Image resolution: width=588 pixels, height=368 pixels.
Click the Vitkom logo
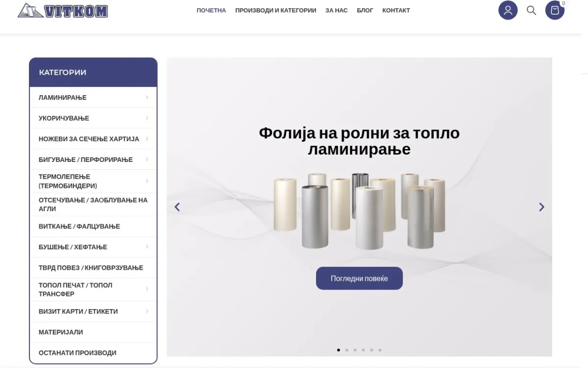point(63,10)
